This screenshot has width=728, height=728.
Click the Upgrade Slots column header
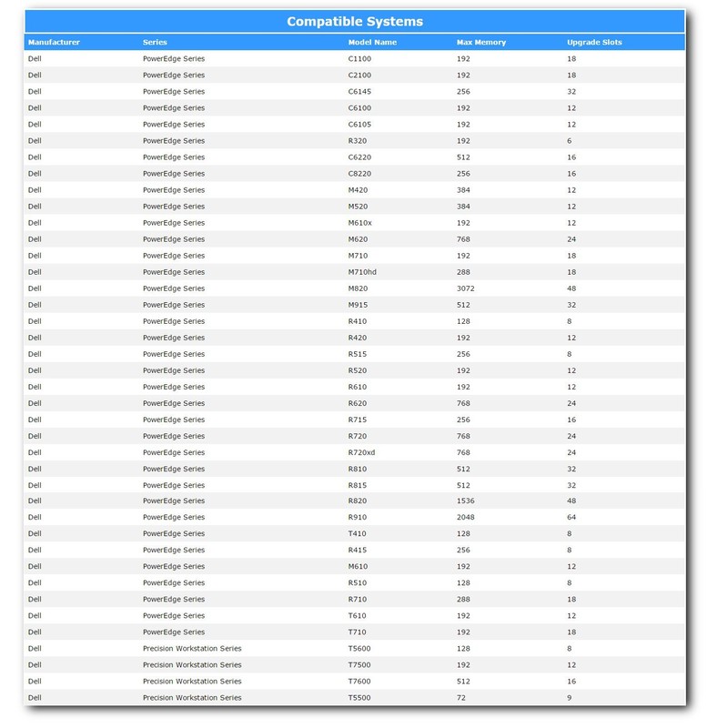tap(594, 42)
